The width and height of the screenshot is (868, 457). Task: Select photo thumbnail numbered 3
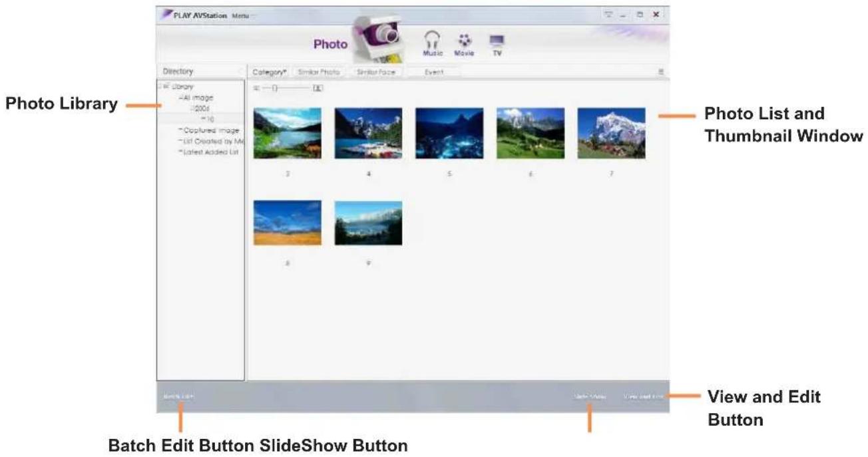coord(288,133)
